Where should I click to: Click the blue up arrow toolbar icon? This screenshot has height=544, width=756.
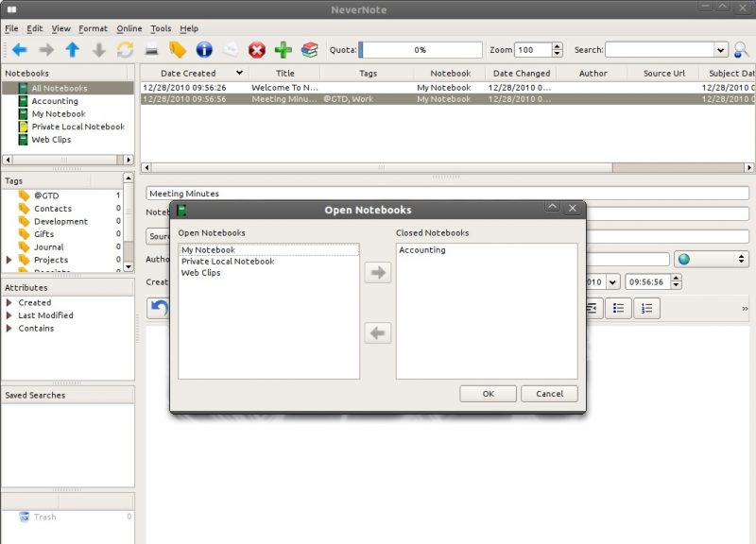pos(73,50)
